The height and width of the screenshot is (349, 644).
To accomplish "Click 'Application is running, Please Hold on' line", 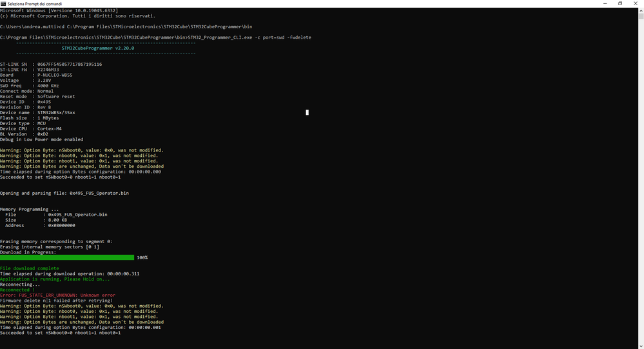I will click(55, 279).
